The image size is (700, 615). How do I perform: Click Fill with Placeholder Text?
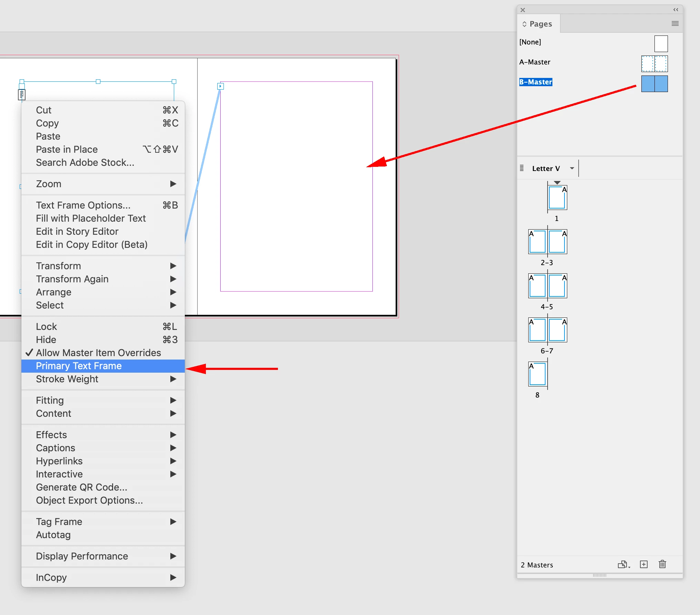tap(91, 218)
